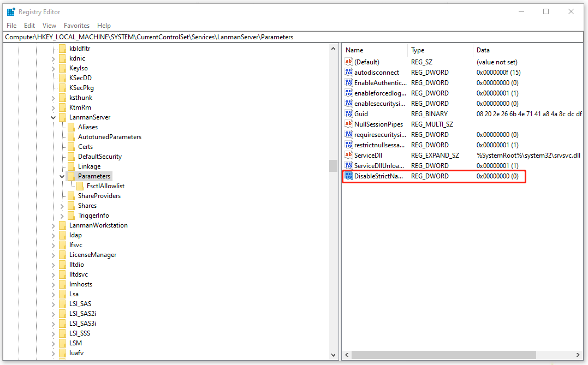Click the REG_DWORD icon next to autodisconnect

[x=349, y=72]
